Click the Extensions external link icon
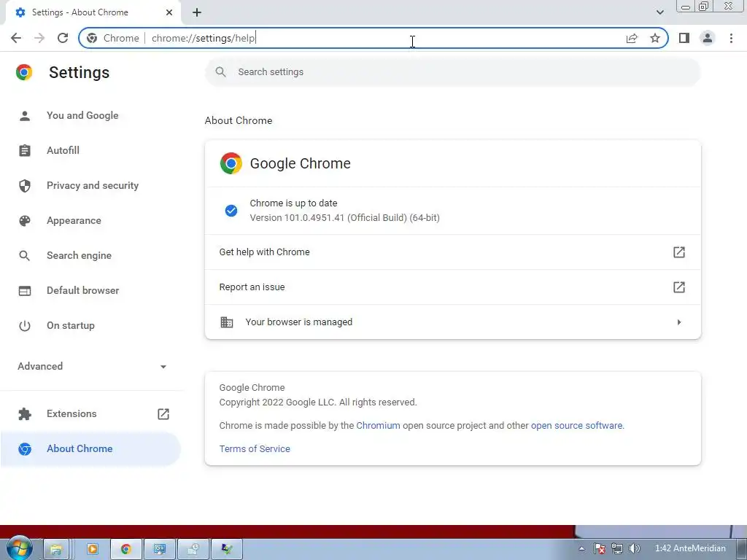The image size is (747, 560). 163,414
